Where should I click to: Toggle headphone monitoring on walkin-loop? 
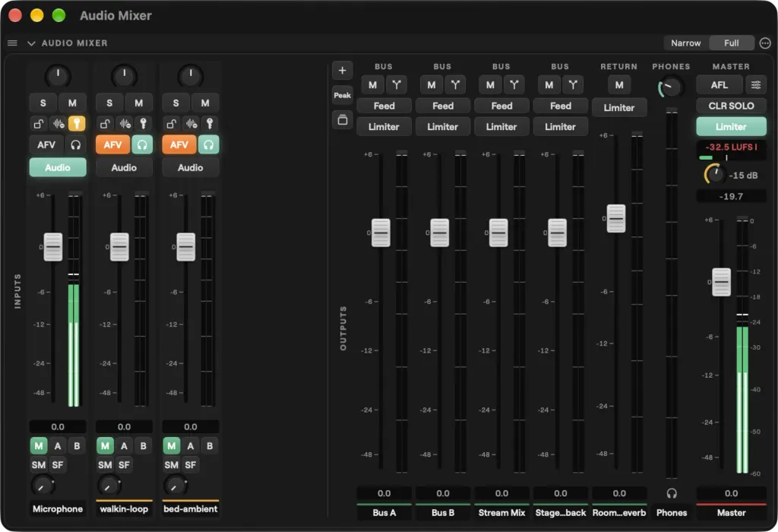point(142,145)
